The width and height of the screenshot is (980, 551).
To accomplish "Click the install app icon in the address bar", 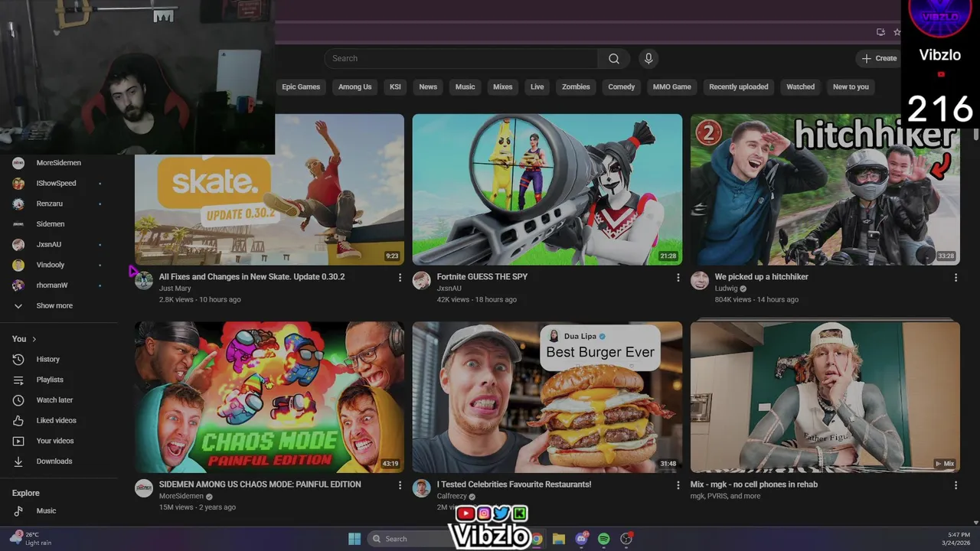I will (880, 32).
